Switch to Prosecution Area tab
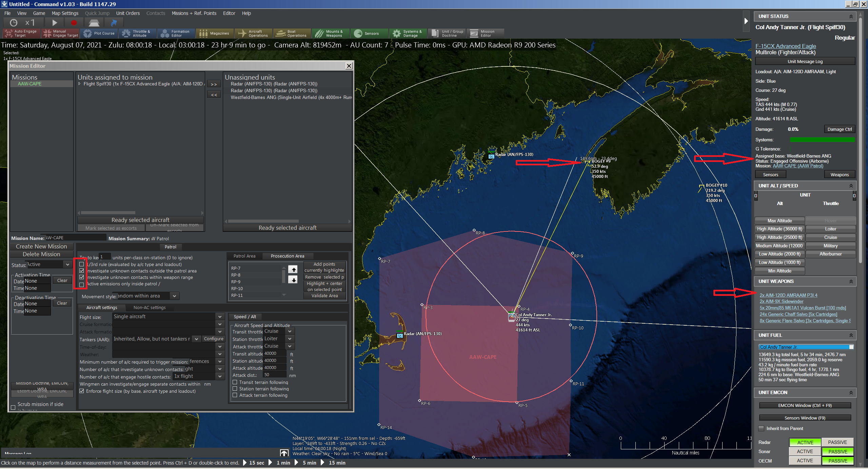868x469 pixels. 287,256
